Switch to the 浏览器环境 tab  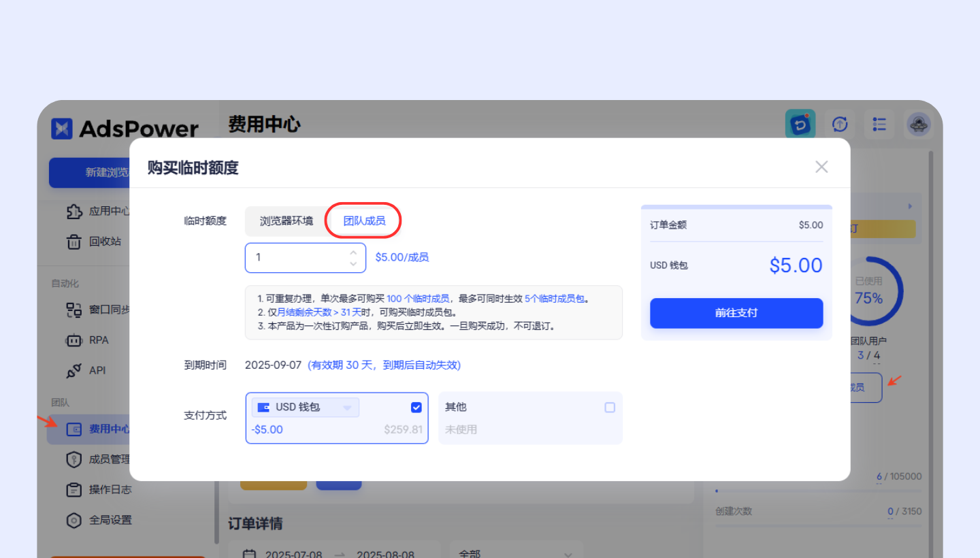click(287, 221)
